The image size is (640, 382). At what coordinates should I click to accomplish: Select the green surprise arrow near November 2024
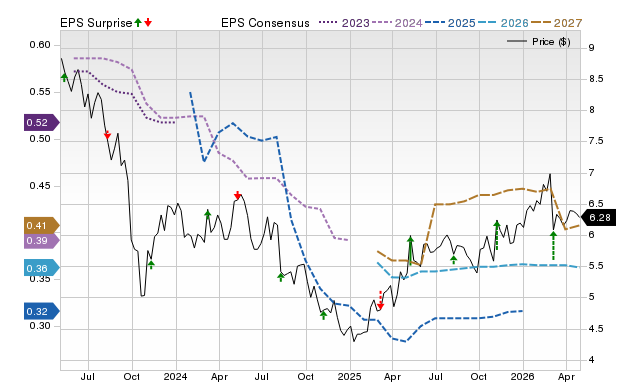[324, 315]
